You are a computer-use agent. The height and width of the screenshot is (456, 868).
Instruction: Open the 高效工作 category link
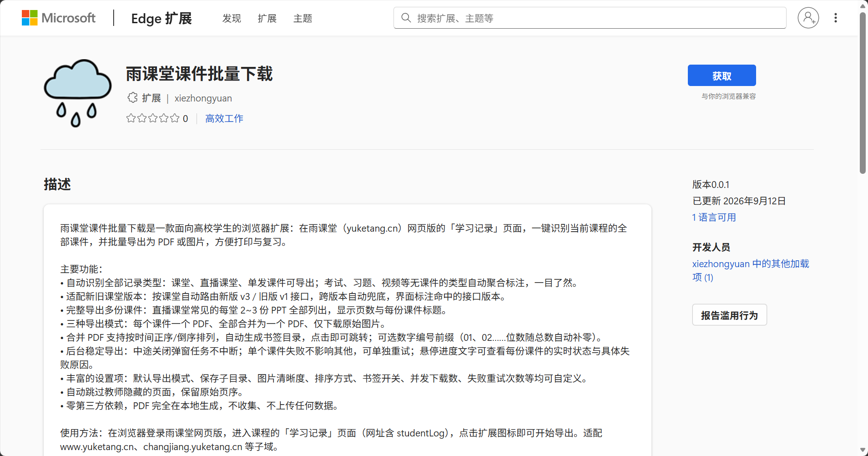[224, 118]
